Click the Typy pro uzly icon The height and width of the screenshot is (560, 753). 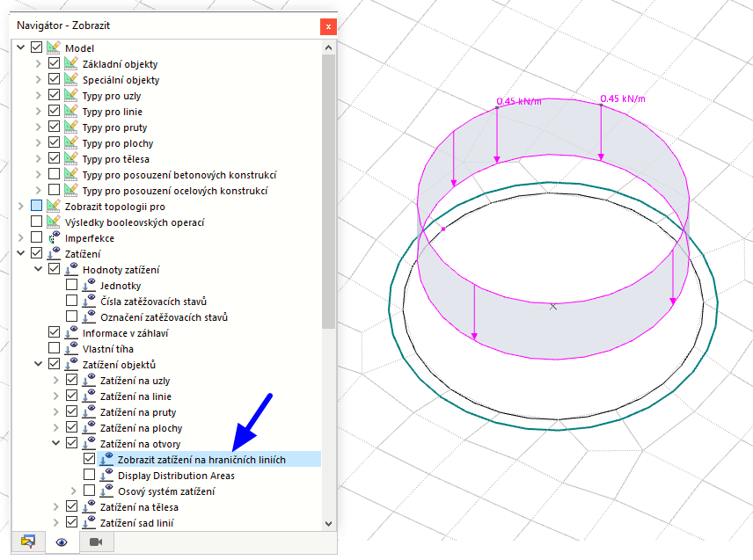71,95
